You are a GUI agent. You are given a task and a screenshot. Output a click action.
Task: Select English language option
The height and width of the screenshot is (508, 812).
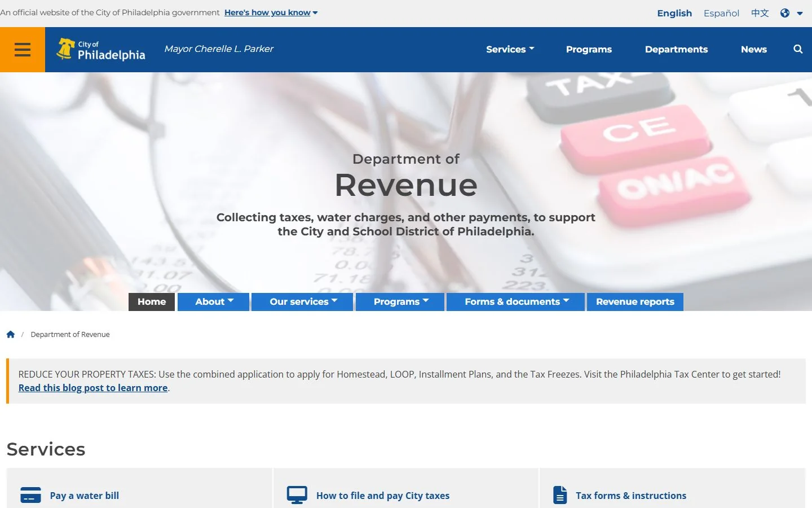(x=674, y=13)
